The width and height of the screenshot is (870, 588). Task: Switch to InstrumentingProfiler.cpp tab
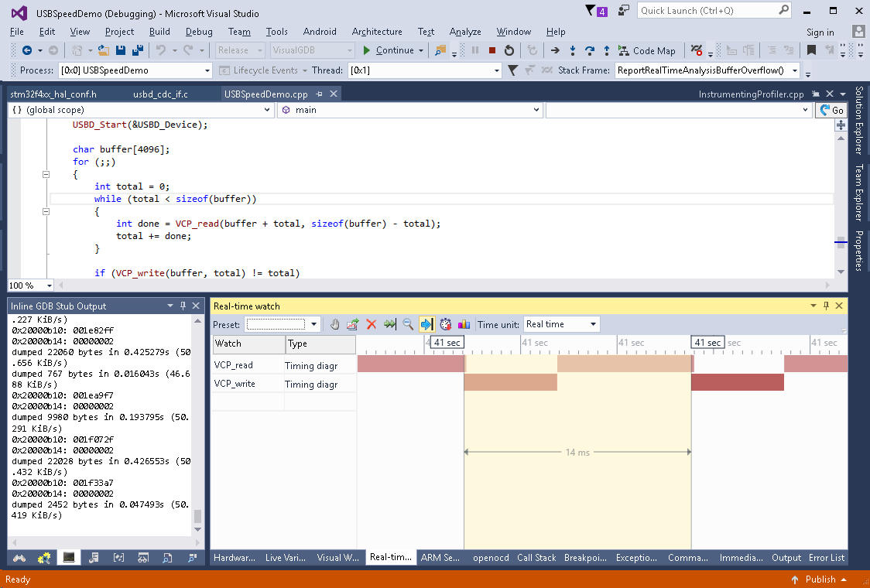pyautogui.click(x=752, y=94)
